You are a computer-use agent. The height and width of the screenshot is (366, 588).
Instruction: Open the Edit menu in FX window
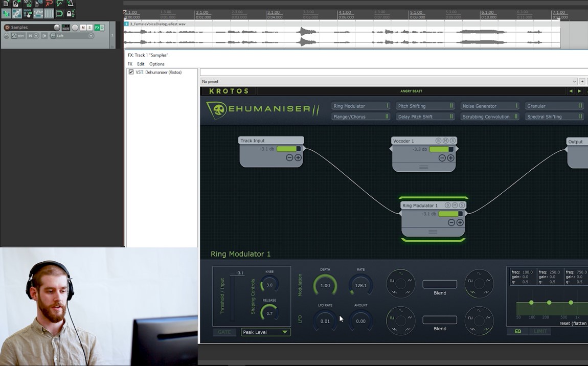pos(141,64)
